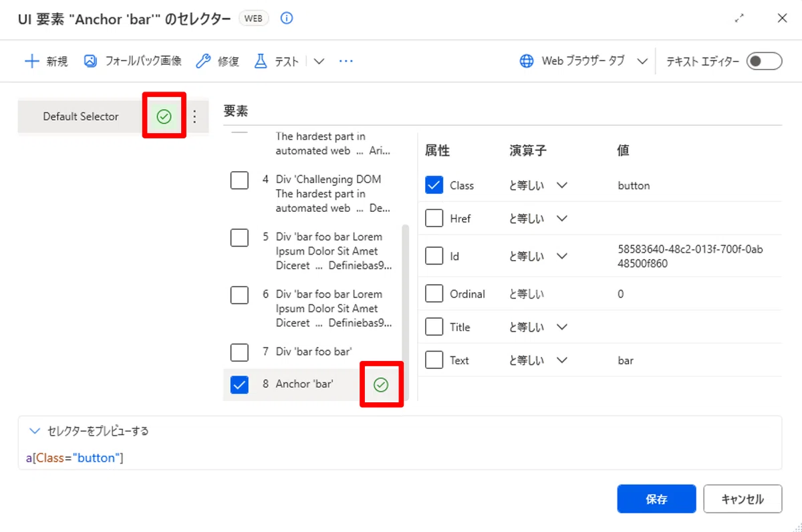Viewport: 802px width, 532px height.
Task: Click the 修復 wrench tool
Action: click(217, 61)
